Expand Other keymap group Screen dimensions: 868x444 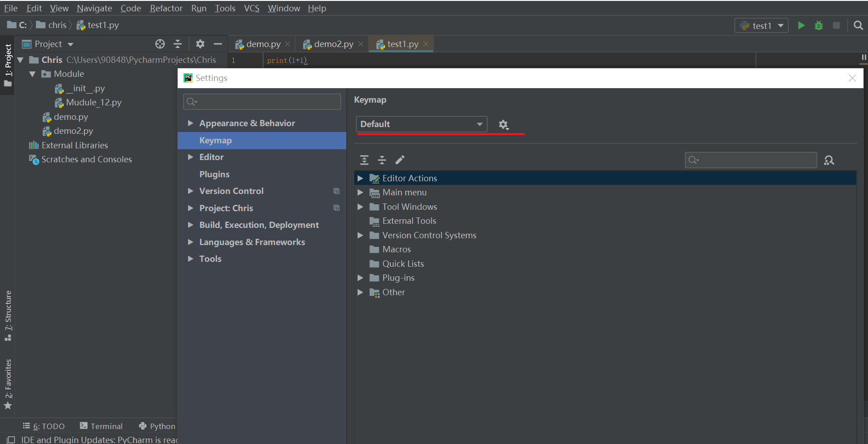click(360, 292)
